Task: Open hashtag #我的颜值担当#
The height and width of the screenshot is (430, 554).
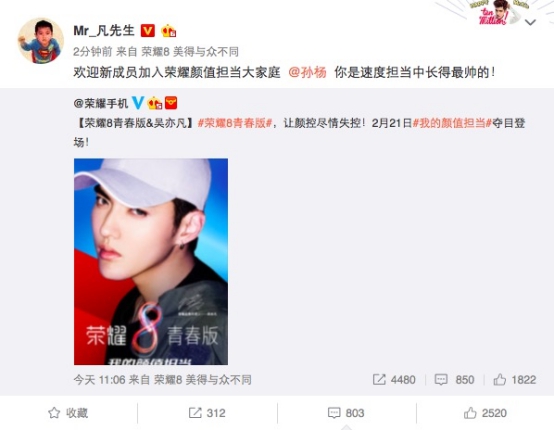Action: (452, 123)
